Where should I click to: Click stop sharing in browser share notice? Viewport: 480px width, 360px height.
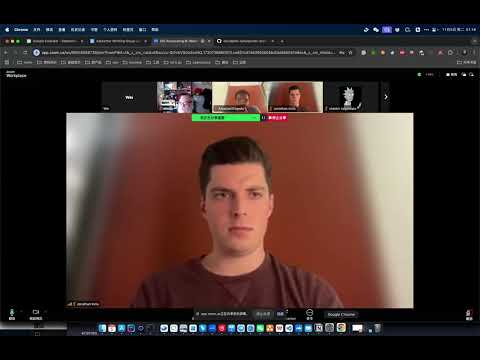263,314
